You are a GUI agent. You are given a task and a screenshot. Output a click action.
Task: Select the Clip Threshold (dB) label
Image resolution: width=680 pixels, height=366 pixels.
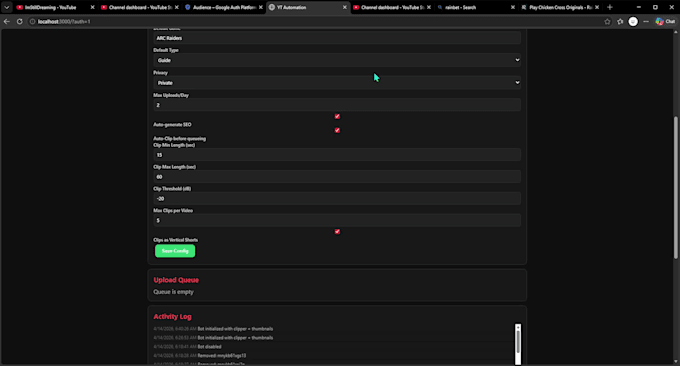coord(172,189)
